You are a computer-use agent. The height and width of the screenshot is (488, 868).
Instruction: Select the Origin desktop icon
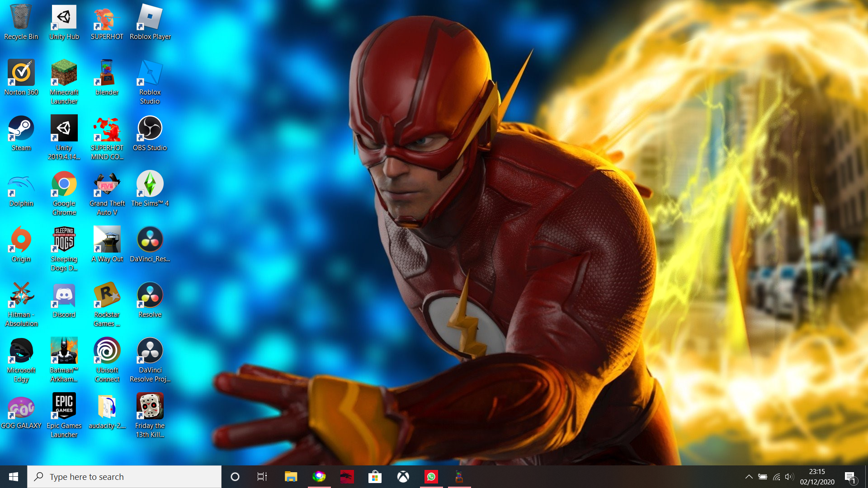21,244
